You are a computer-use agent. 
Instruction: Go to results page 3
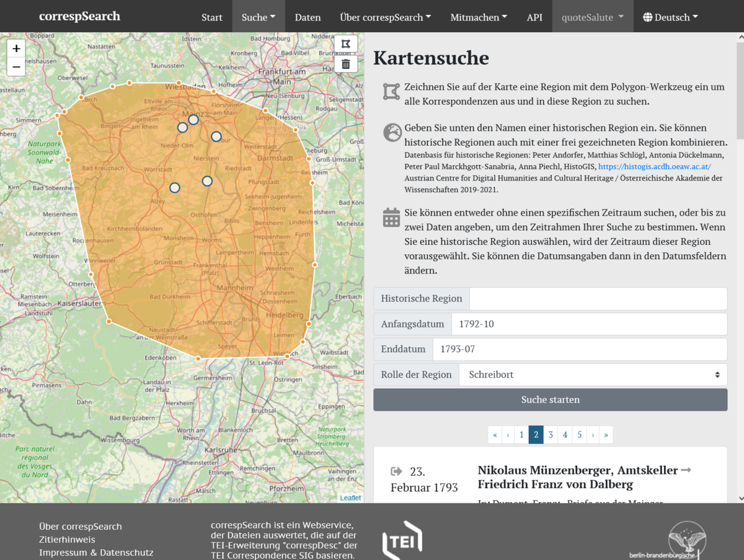(551, 435)
